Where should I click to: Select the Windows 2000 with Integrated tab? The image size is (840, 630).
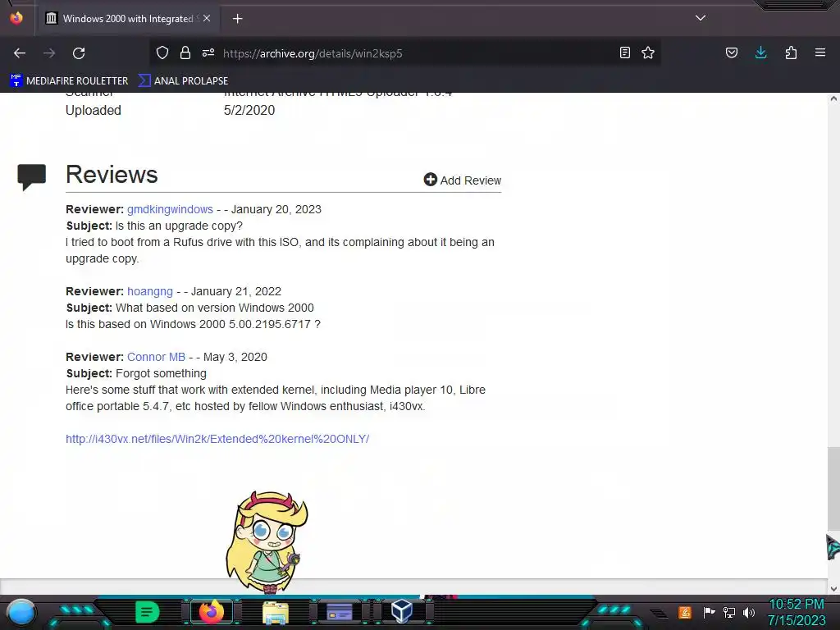point(129,18)
